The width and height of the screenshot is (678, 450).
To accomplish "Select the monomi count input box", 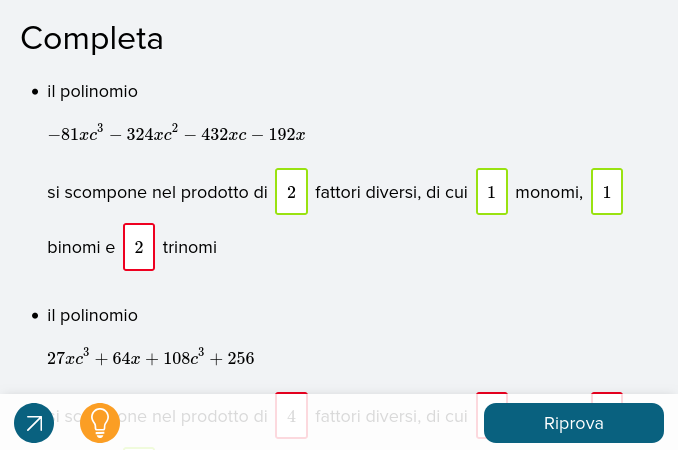I will [x=492, y=191].
